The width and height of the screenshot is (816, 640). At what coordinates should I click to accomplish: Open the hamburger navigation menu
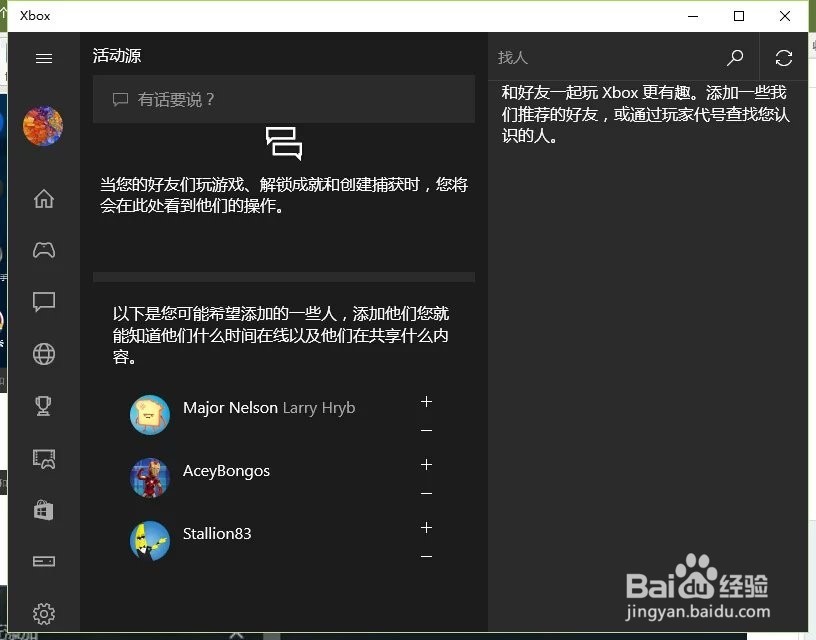[x=44, y=58]
